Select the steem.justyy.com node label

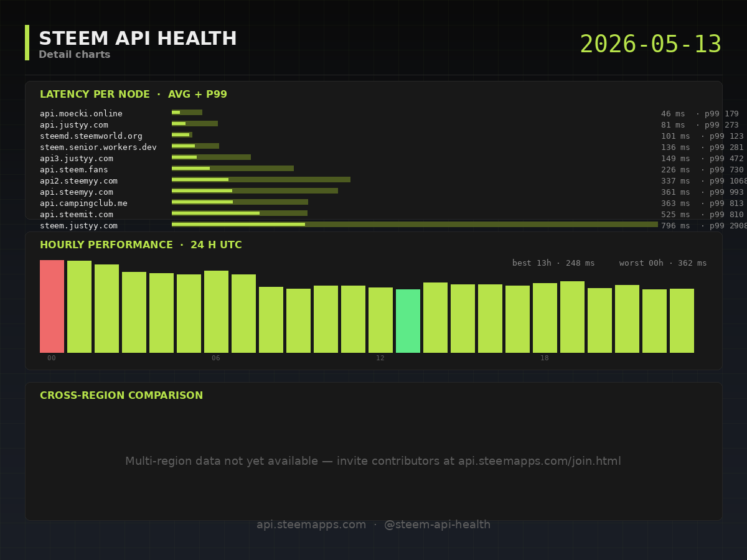click(78, 226)
